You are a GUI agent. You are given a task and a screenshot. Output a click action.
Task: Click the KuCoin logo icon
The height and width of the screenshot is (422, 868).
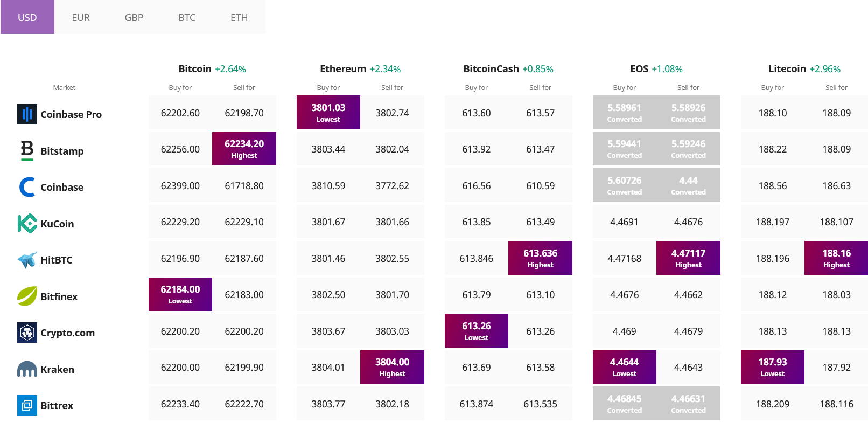pos(27,224)
